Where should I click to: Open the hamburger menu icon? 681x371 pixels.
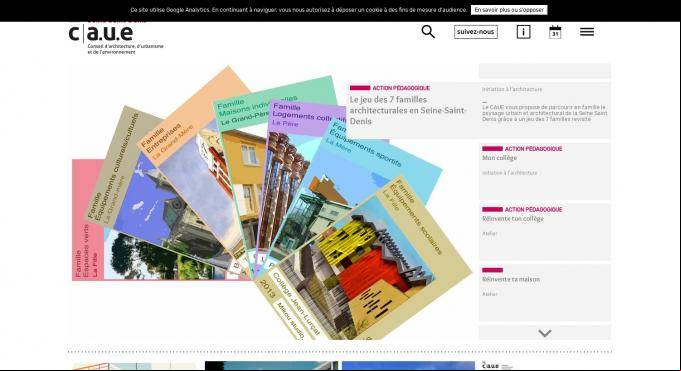pyautogui.click(x=587, y=32)
